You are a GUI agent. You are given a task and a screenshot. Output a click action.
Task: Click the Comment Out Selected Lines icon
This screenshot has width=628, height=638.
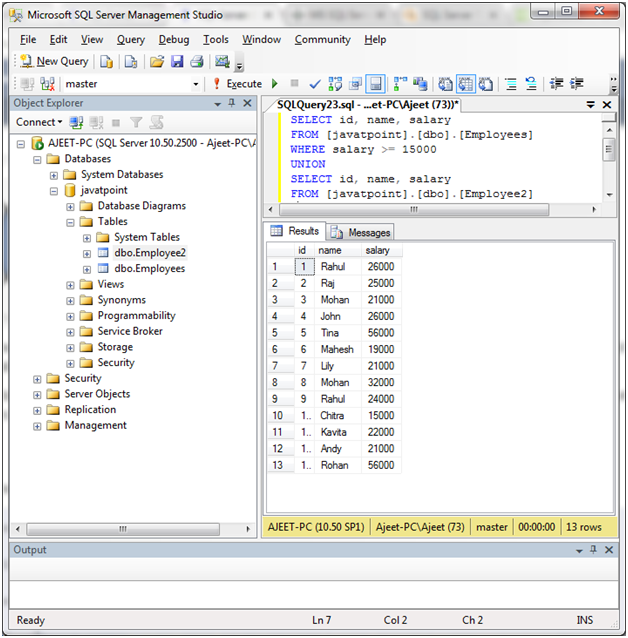[x=511, y=84]
